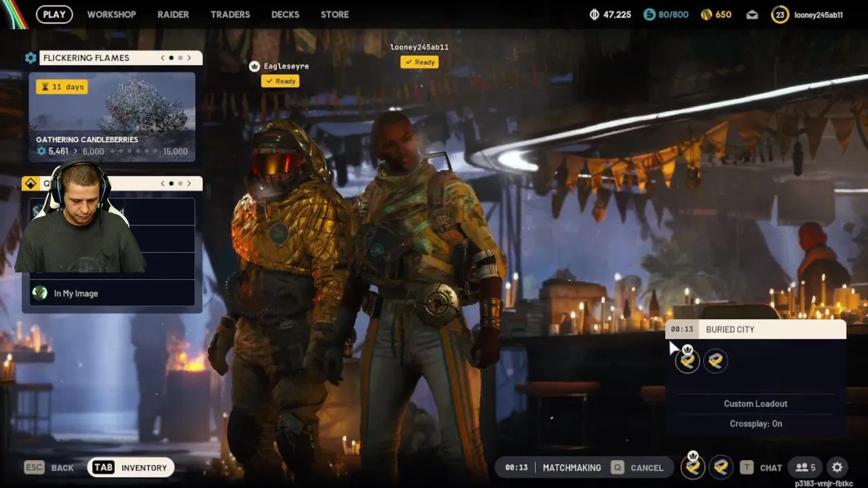This screenshot has width=868, height=488.
Task: Click the BACK label
Action: 62,468
